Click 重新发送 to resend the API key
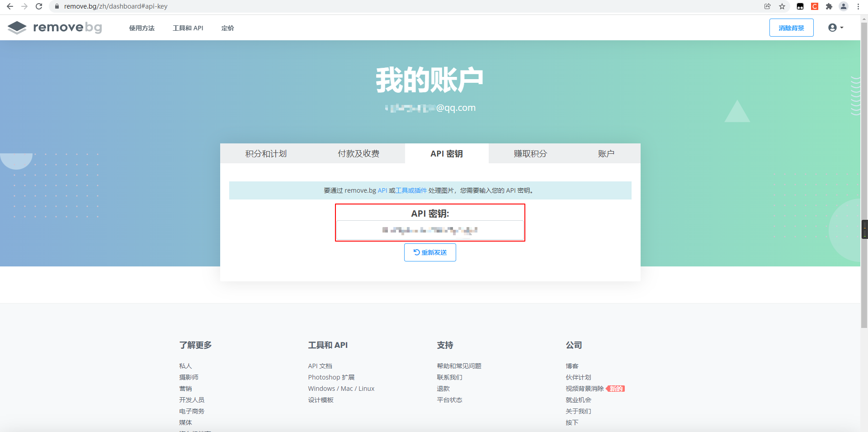 click(x=429, y=252)
